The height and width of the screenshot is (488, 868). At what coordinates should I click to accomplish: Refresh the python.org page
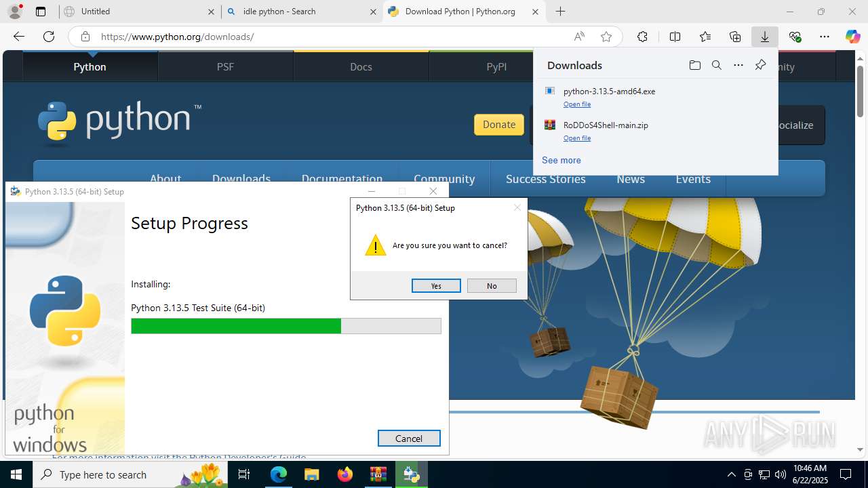coord(49,37)
